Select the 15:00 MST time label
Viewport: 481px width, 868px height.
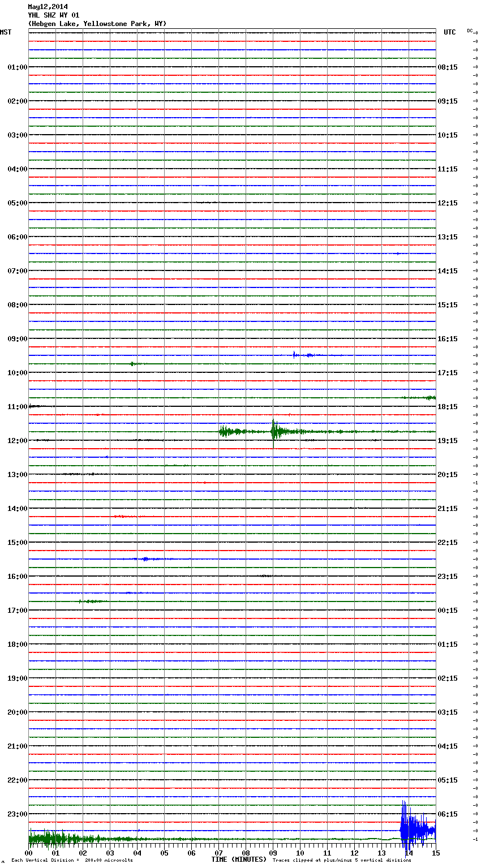17,542
